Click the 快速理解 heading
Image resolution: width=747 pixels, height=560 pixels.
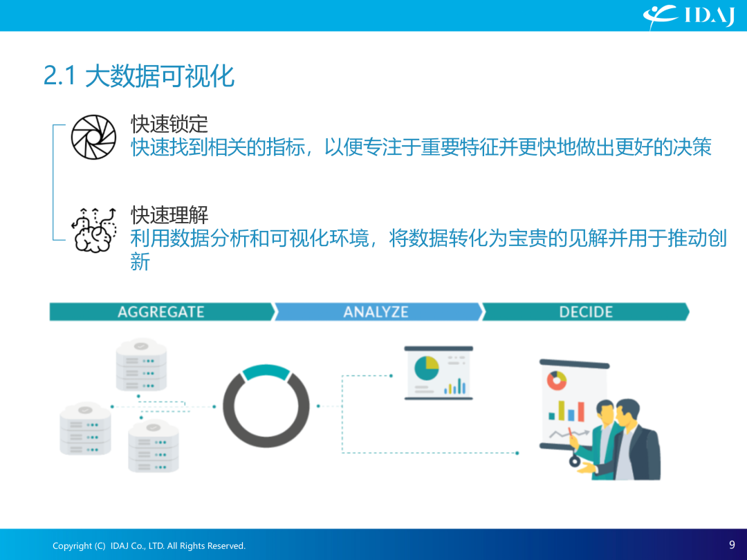(169, 215)
